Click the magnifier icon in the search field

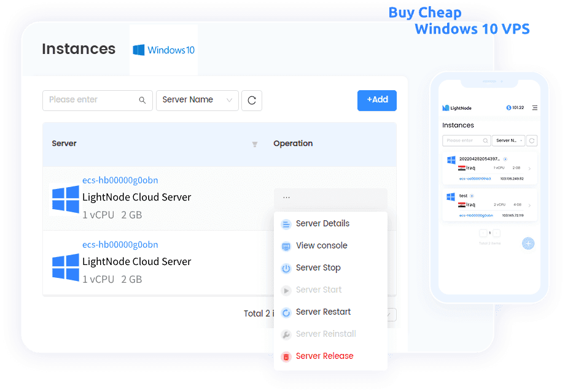pos(142,100)
